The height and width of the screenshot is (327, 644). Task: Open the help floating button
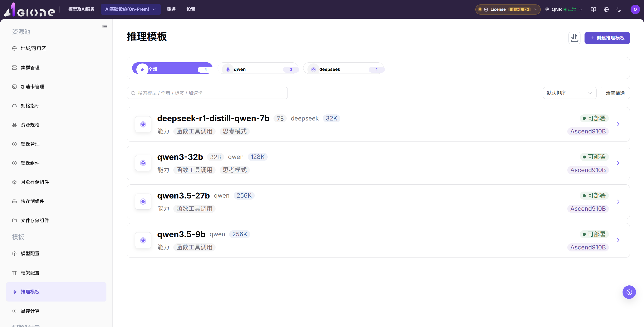point(629,292)
